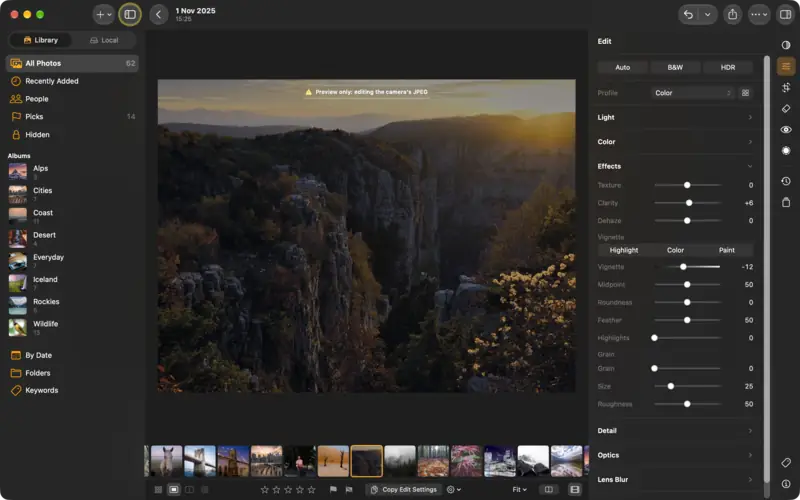Select the Healing eraser tool
This screenshot has width=800, height=500.
tap(786, 109)
